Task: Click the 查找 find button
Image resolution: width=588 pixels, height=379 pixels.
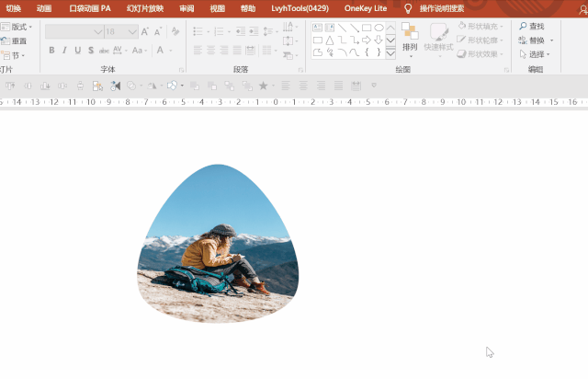Action: (532, 26)
